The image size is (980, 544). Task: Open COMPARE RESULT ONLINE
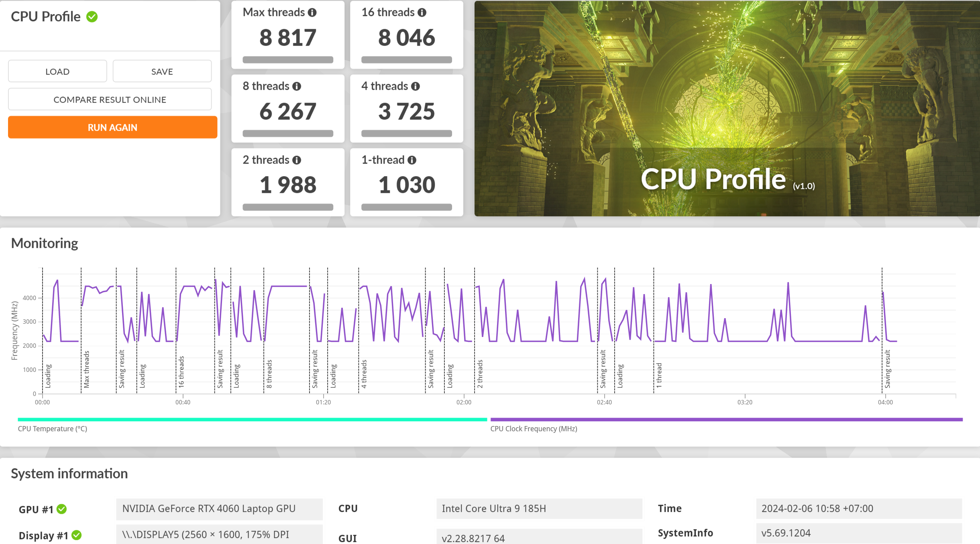[x=110, y=99]
